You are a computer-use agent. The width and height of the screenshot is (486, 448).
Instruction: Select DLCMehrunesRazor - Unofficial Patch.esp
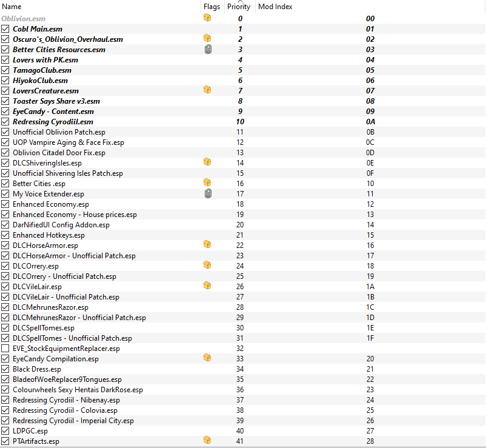click(x=79, y=318)
